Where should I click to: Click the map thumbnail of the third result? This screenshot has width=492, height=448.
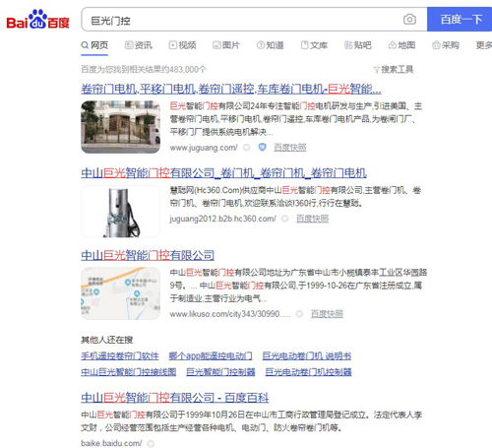pos(121,293)
